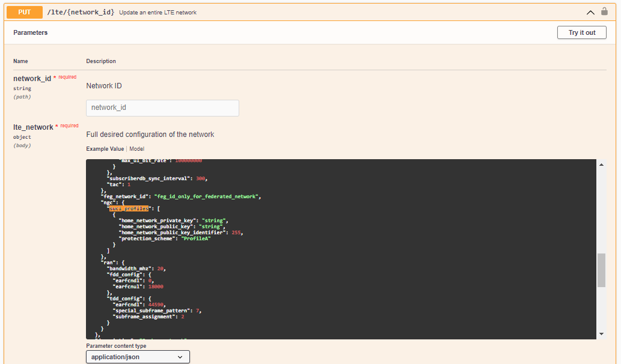Screen dimensions: 621x364
Task: Click the example code scrollbar down arrow
Action: click(601, 334)
